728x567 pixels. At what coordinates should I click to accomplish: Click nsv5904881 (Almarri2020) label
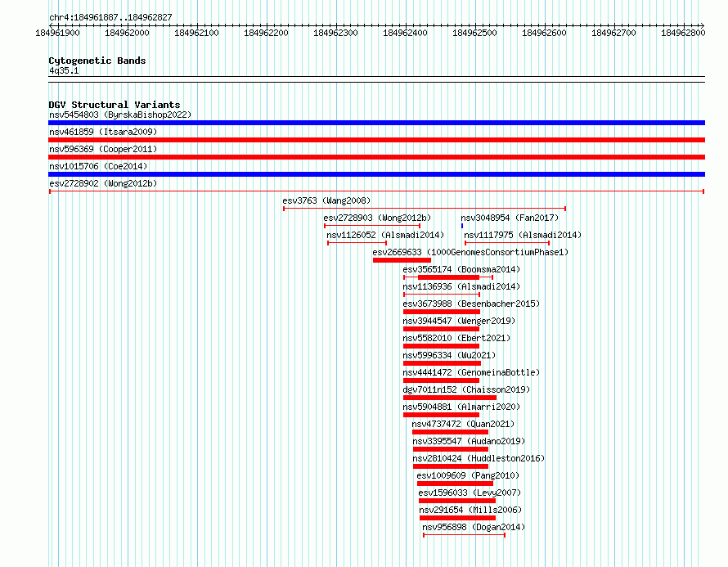461,407
